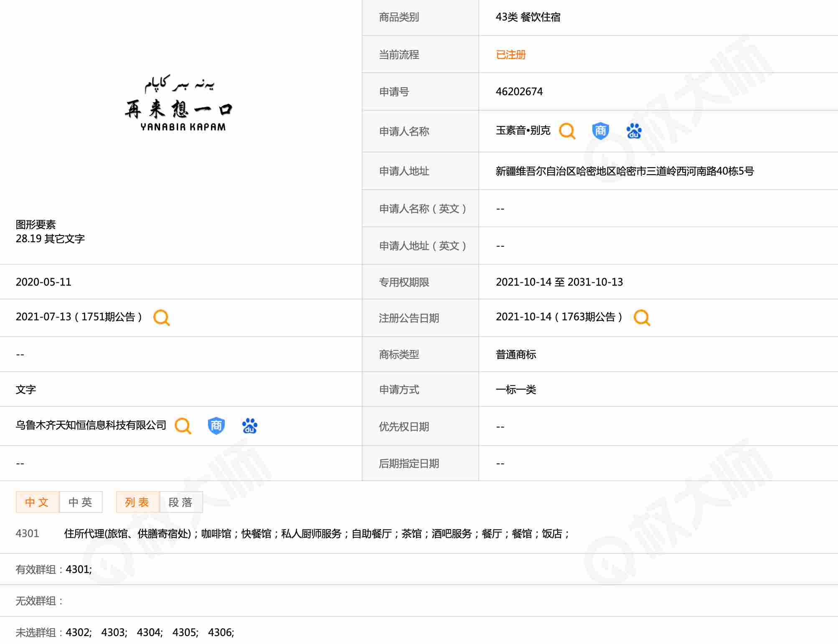
Task: Switch to 中英 bilingual tab
Action: coord(81,502)
